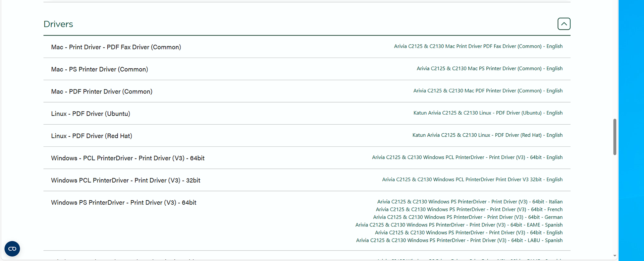Viewport: 644px width, 261px height.
Task: Select Windows PCL PrinterDriver 32bit row title
Action: point(126,180)
